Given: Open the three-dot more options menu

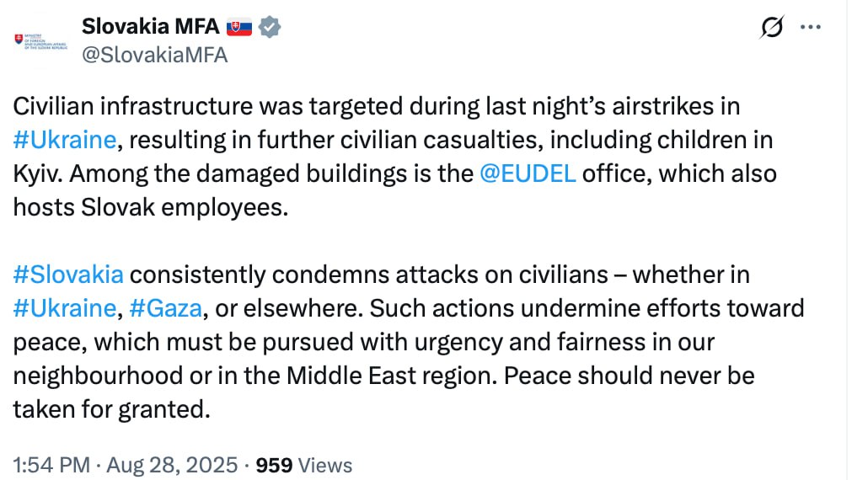Looking at the screenshot, I should click(x=810, y=28).
